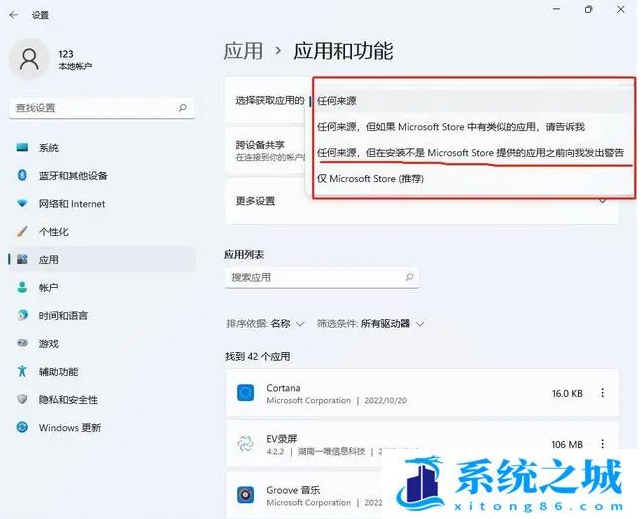
Task: Click the 16.0 KB size value
Action: tap(567, 393)
